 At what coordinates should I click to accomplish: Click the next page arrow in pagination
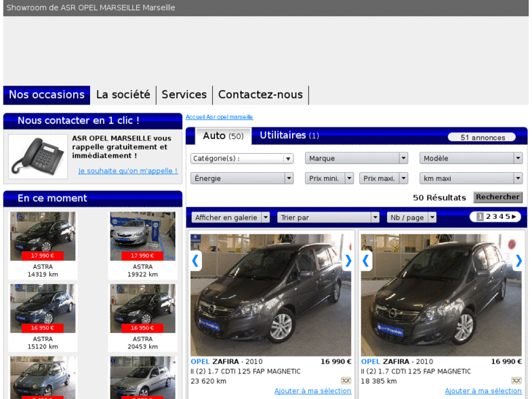(x=514, y=217)
